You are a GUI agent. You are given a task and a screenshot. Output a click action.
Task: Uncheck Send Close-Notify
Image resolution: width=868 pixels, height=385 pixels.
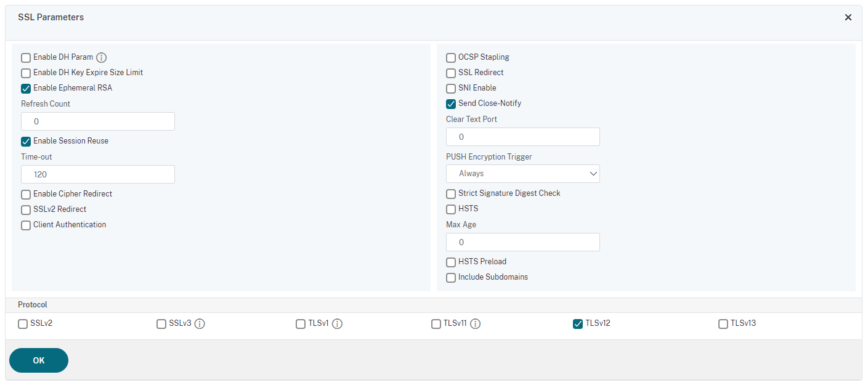pyautogui.click(x=451, y=104)
